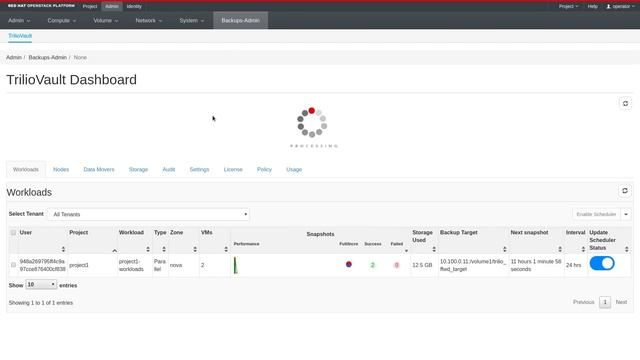The image size is (640, 360).
Task: Open the Help link
Action: [592, 6]
